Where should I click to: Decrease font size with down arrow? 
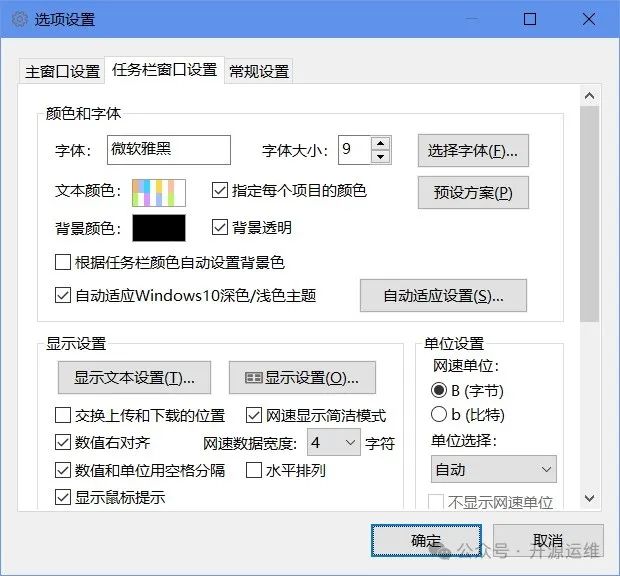tap(380, 157)
